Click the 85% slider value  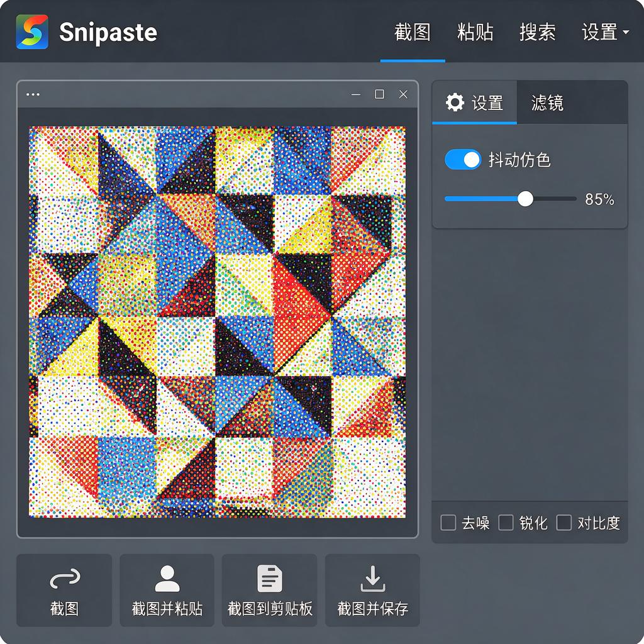tap(599, 199)
